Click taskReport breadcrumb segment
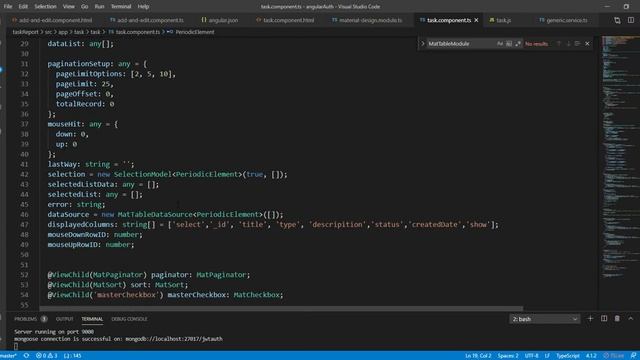This screenshot has width=640, height=360. [x=25, y=32]
